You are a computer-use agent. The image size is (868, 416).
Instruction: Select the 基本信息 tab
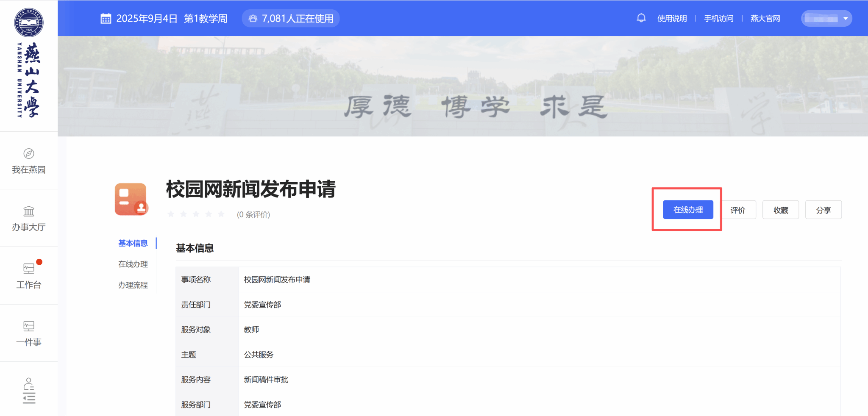pyautogui.click(x=133, y=243)
